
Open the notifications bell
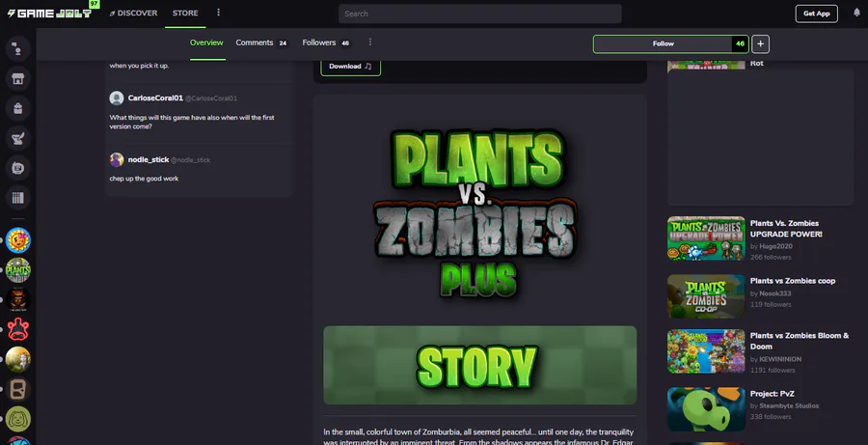tap(857, 13)
